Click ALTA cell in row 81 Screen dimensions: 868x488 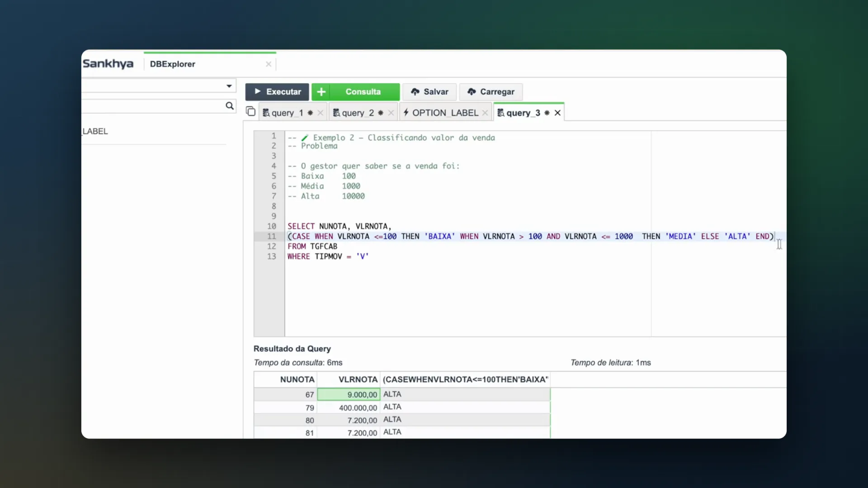click(465, 432)
